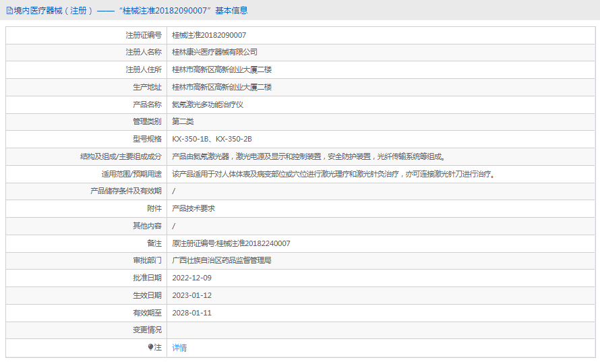Click the 附件 label cell
The height and width of the screenshot is (364, 600).
(86, 208)
